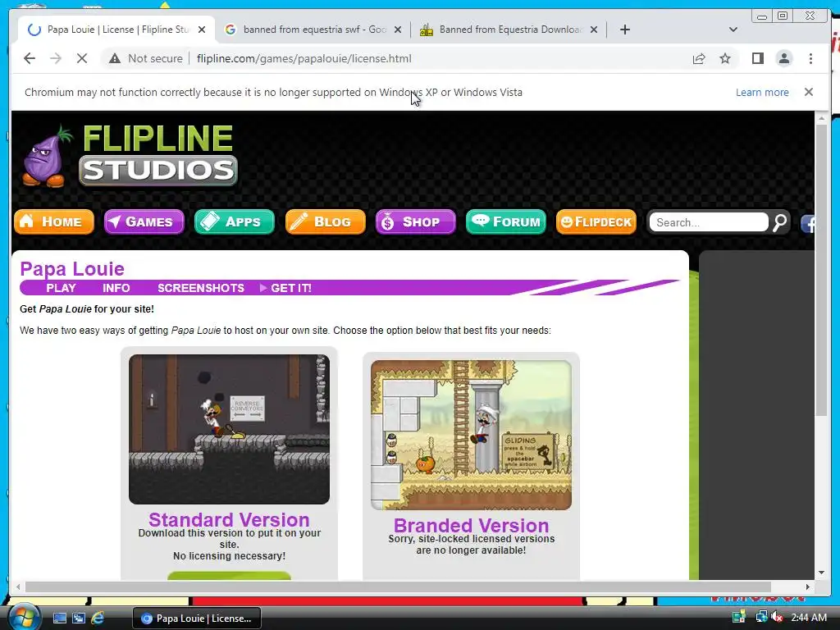Go back with the browser back arrow

tap(30, 58)
